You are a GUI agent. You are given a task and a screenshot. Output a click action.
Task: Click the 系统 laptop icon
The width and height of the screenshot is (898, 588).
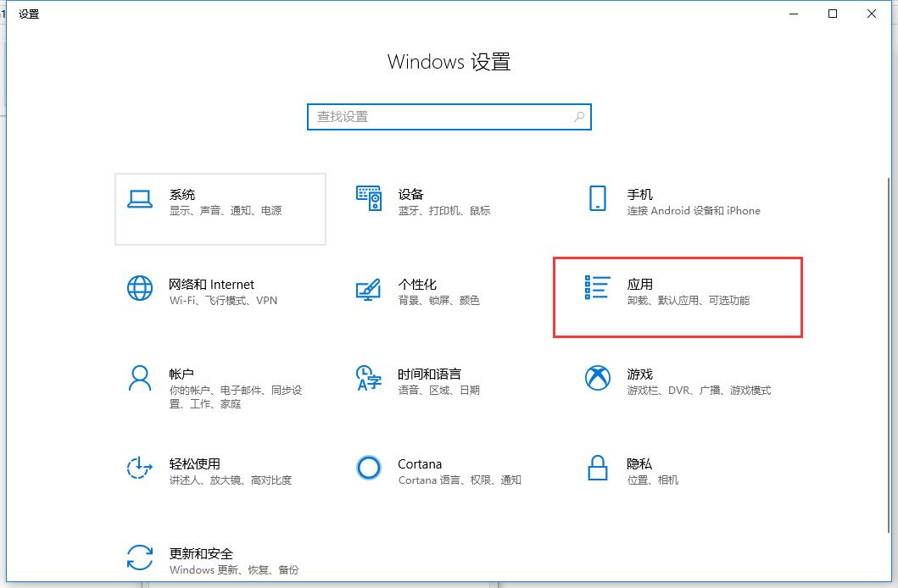[x=139, y=199]
